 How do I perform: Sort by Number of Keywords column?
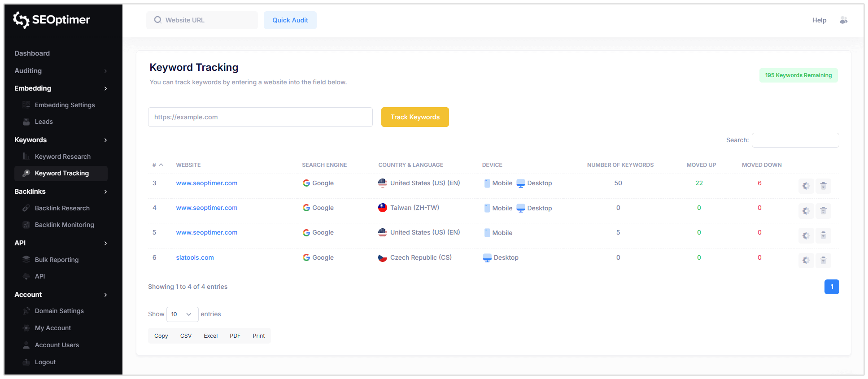620,165
